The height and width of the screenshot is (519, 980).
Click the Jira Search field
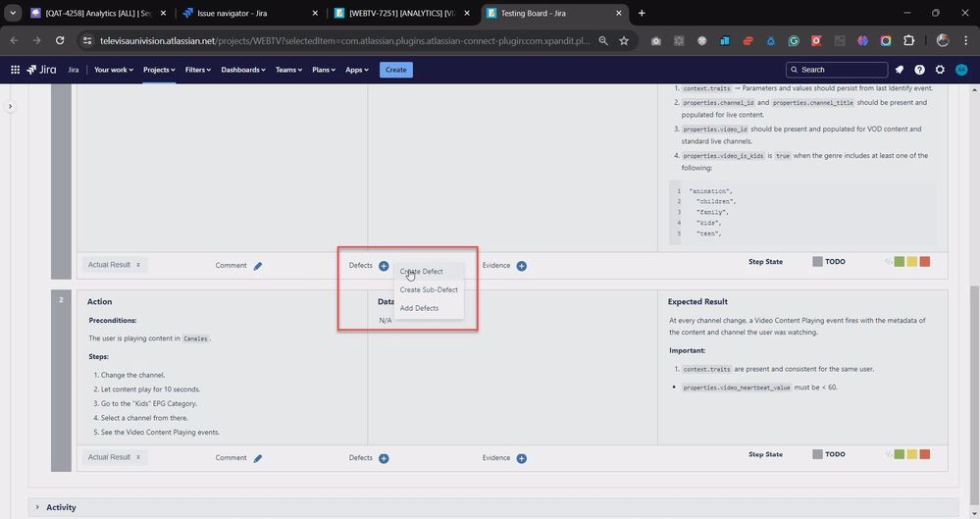(x=836, y=70)
